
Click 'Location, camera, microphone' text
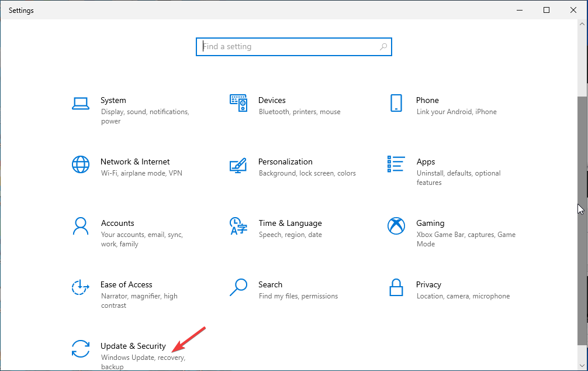(463, 296)
